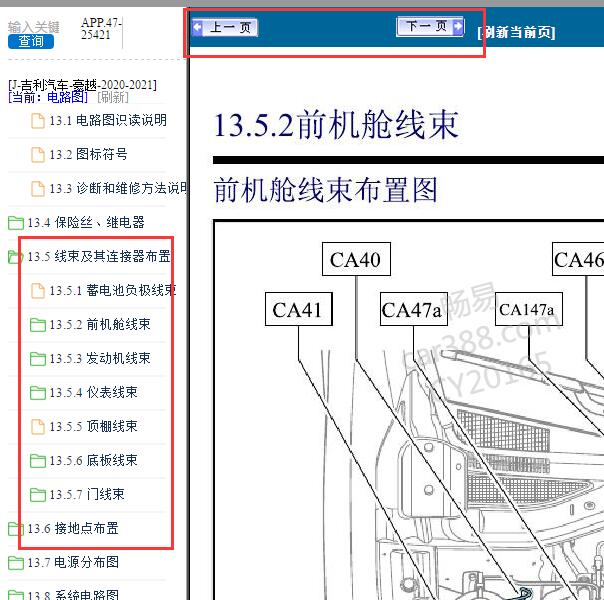604x600 pixels.
Task: Open 13.2 图标符号 page
Action: pyautogui.click(x=88, y=154)
